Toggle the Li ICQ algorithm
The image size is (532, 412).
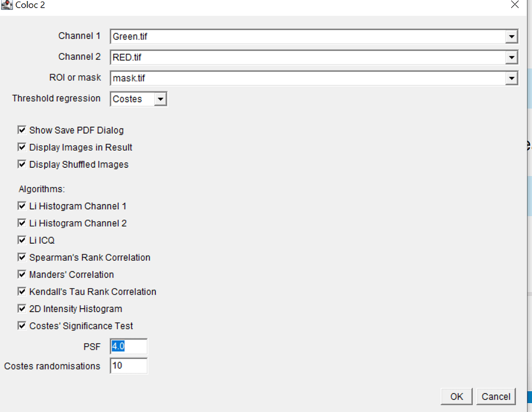(x=22, y=240)
